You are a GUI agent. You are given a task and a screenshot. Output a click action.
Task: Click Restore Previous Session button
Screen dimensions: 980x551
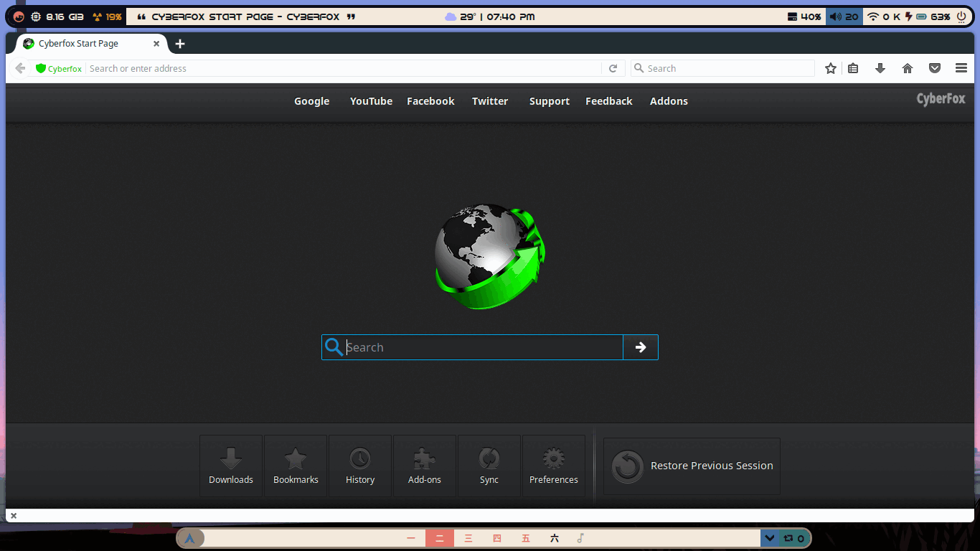tap(692, 466)
